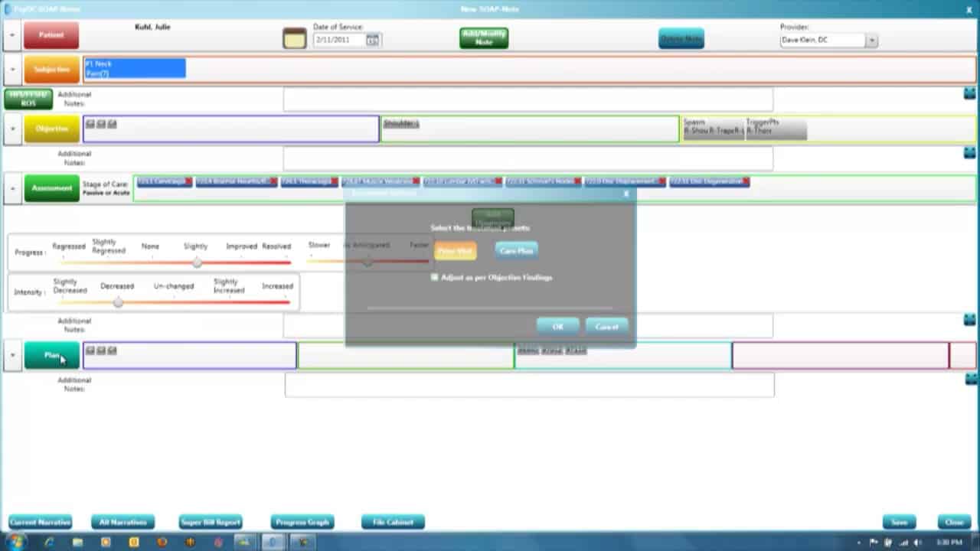Click the TriggerPts findings chip in Objective
Viewport: 980px width, 551px height.
[x=776, y=129]
